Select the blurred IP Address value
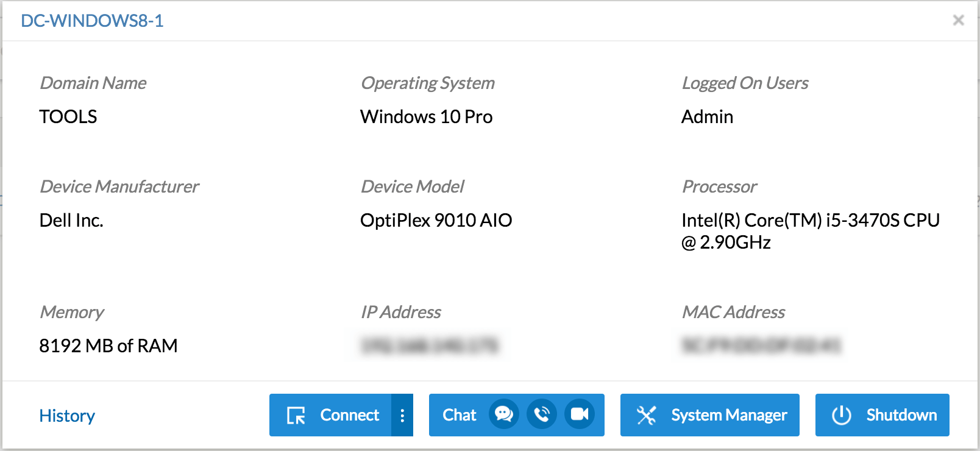The image size is (980, 451). pyautogui.click(x=430, y=346)
